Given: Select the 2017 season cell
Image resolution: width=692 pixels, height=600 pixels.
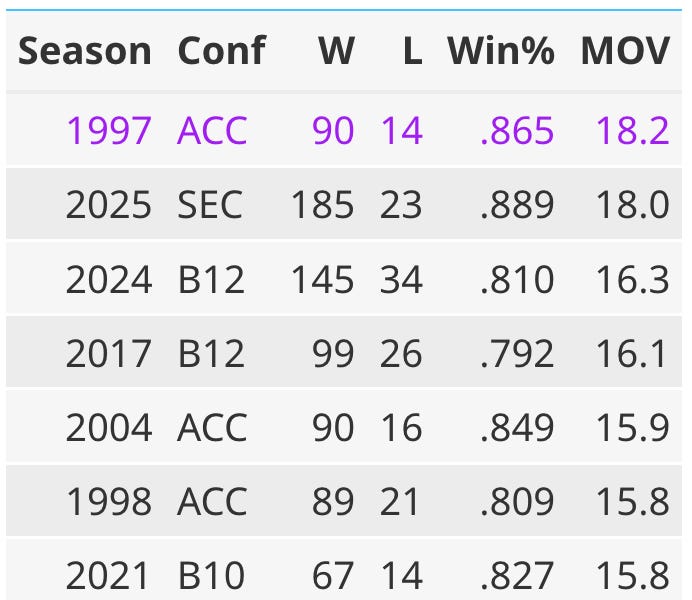Looking at the screenshot, I should [x=109, y=352].
